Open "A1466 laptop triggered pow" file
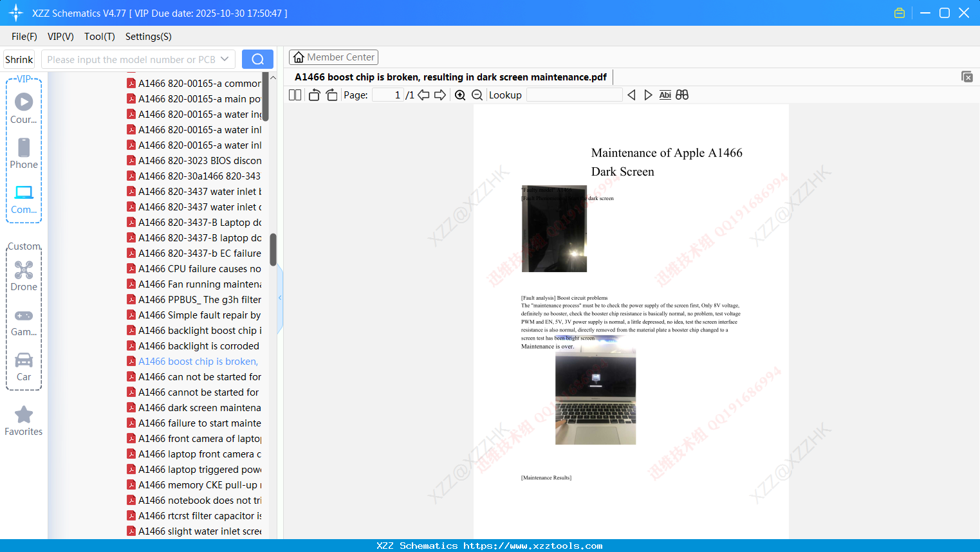Image resolution: width=980 pixels, height=552 pixels. (x=194, y=470)
